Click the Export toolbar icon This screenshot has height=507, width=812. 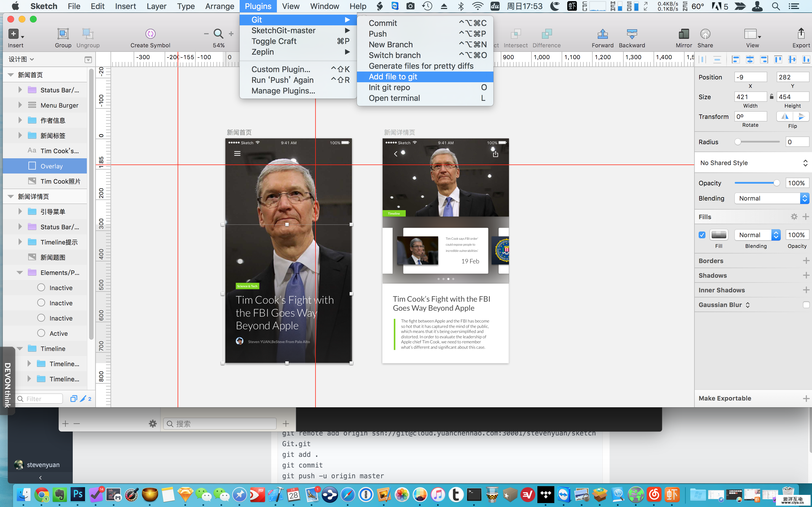(801, 34)
